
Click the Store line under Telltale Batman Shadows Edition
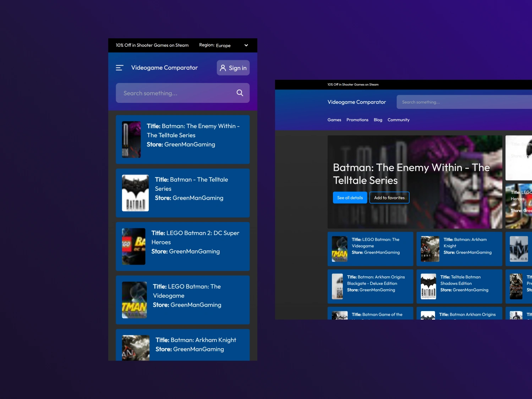pos(464,290)
